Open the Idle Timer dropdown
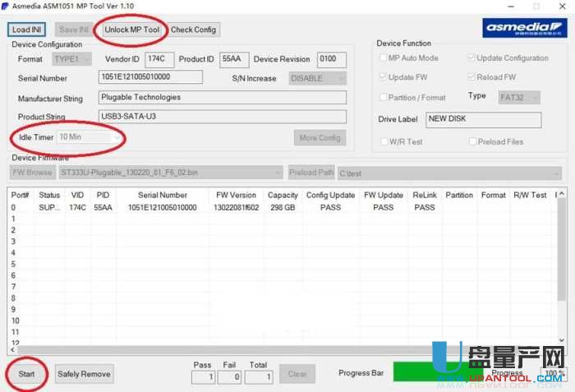 [87, 137]
